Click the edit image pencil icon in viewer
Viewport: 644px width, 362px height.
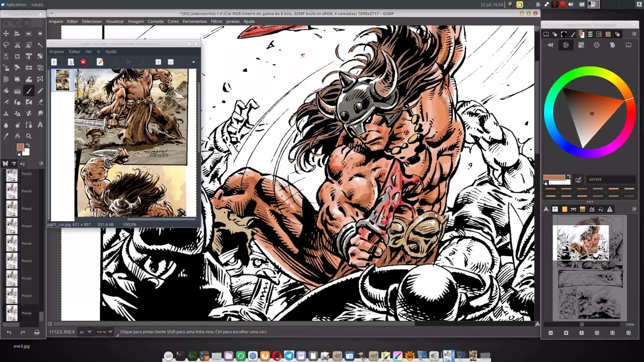100,62
